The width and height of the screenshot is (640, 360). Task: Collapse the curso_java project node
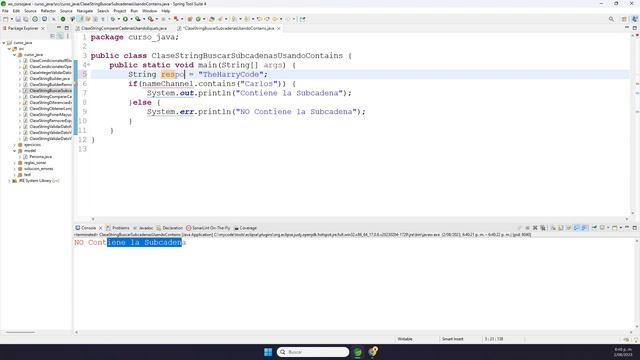4,42
